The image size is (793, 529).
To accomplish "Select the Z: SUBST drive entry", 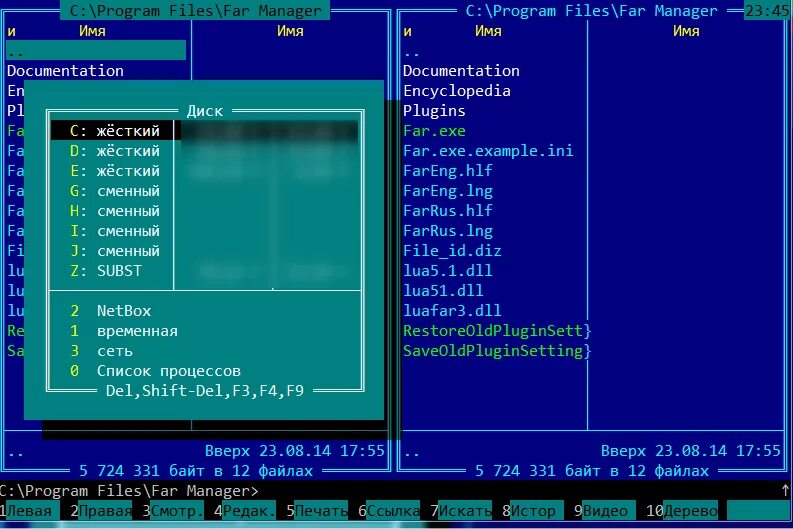I will coord(205,271).
